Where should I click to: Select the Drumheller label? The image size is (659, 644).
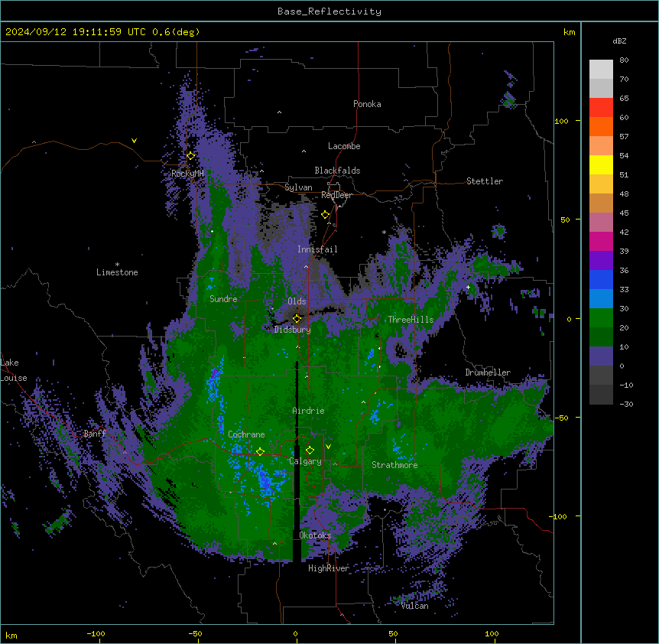[488, 372]
